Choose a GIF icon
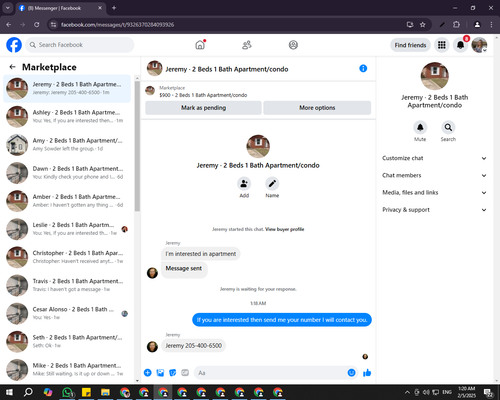Image resolution: width=500 pixels, height=400 pixels. [185, 373]
